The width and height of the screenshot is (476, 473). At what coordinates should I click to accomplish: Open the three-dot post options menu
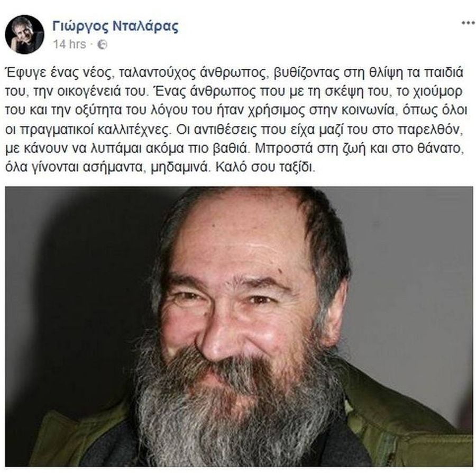(468, 23)
